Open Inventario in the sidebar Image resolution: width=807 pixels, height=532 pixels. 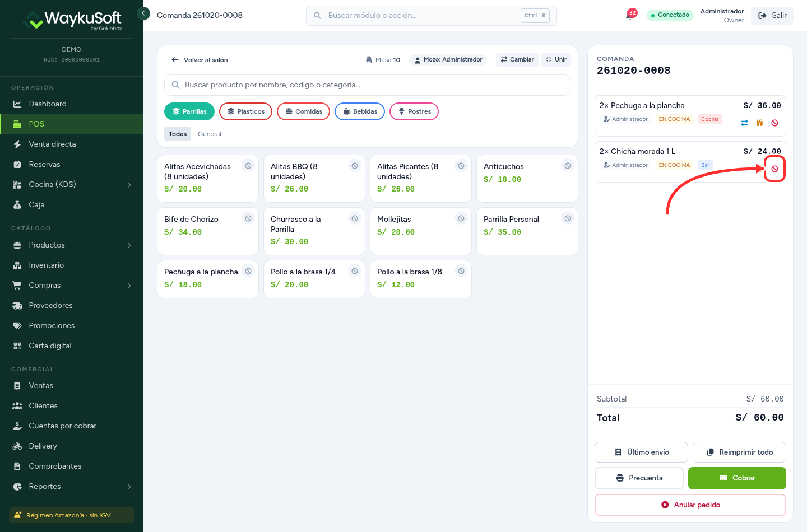click(72, 265)
